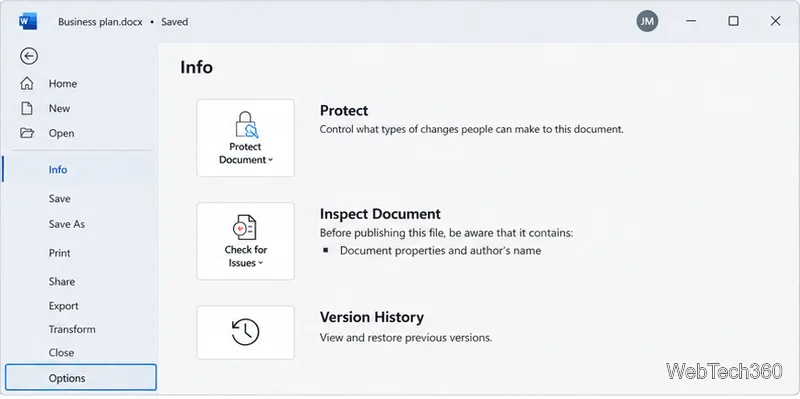Click the Protect heading text

(x=344, y=111)
